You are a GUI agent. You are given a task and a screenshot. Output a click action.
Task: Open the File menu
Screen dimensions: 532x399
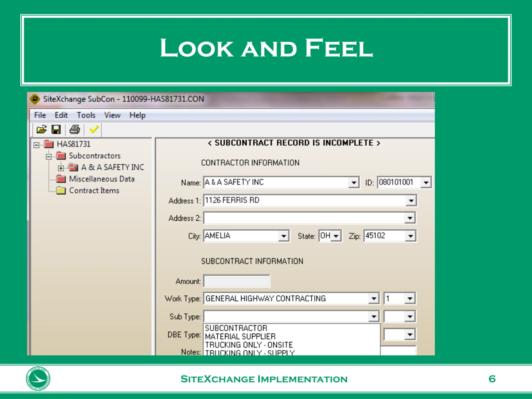pos(40,115)
